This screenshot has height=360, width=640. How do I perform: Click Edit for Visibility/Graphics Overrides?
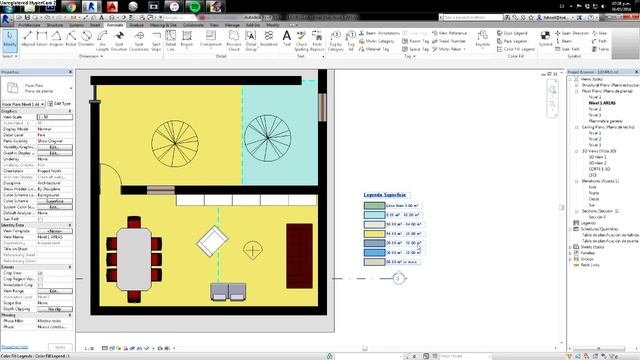[x=55, y=147]
